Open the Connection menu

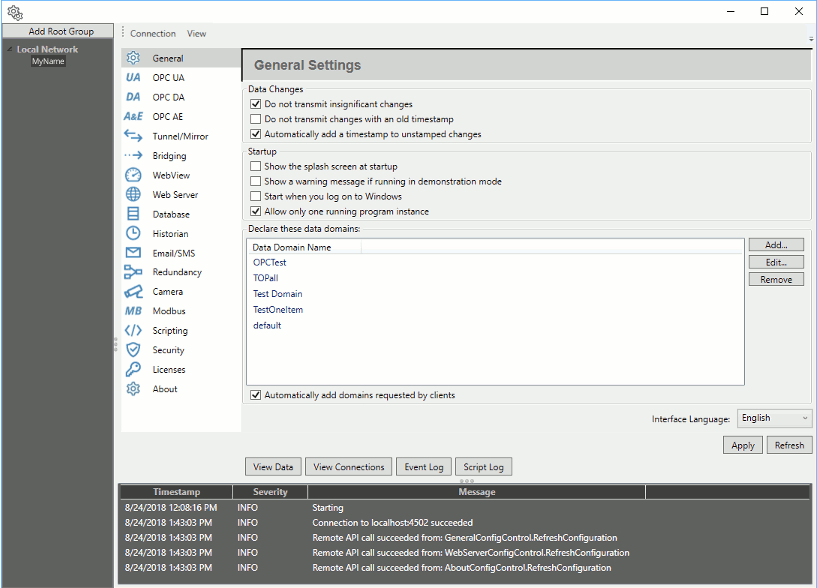click(x=153, y=33)
